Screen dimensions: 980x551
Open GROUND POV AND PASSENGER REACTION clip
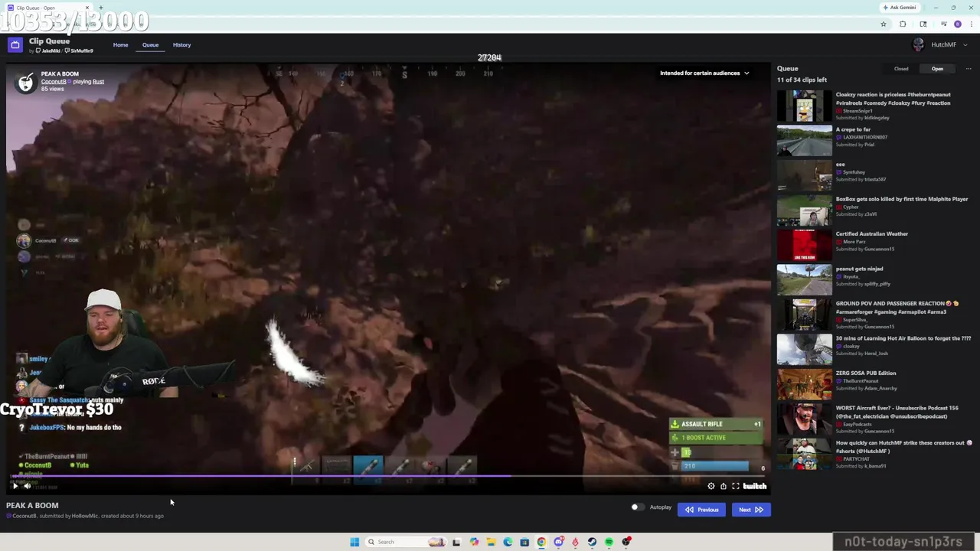[x=874, y=315]
